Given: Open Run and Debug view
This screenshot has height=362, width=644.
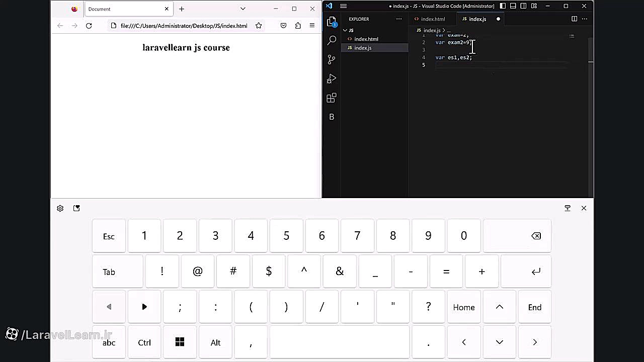Looking at the screenshot, I should (332, 79).
